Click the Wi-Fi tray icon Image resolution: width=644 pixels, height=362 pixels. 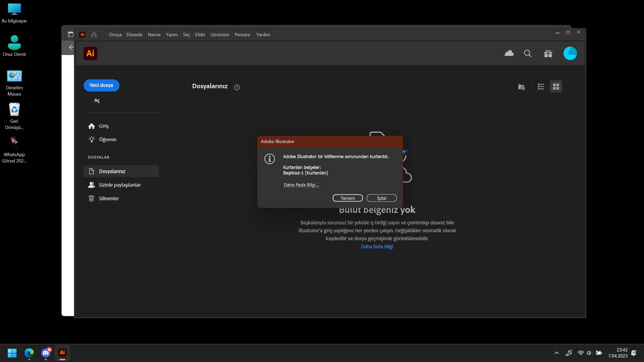(x=581, y=353)
